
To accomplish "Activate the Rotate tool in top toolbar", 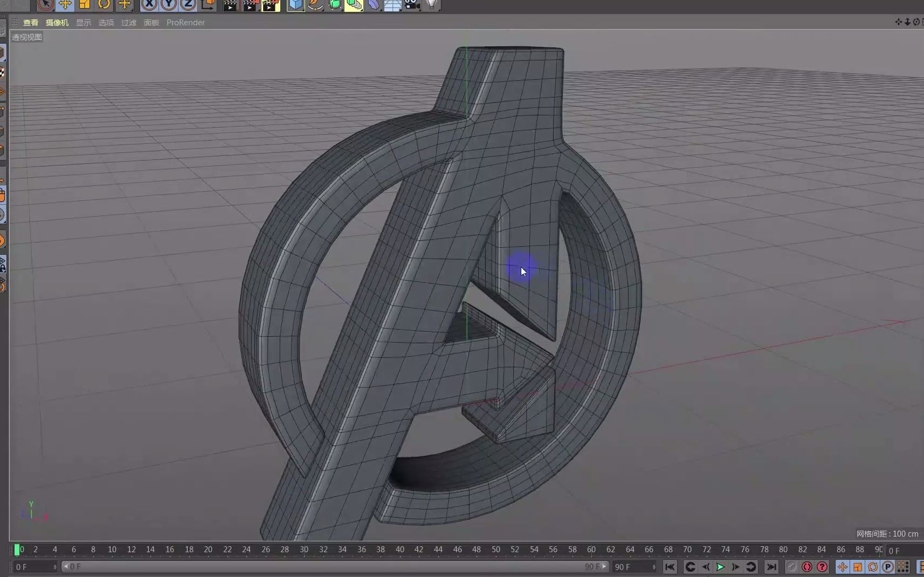I will click(104, 5).
